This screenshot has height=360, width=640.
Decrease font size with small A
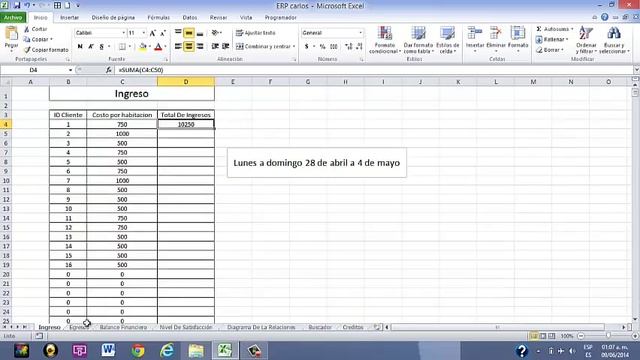pos(163,33)
